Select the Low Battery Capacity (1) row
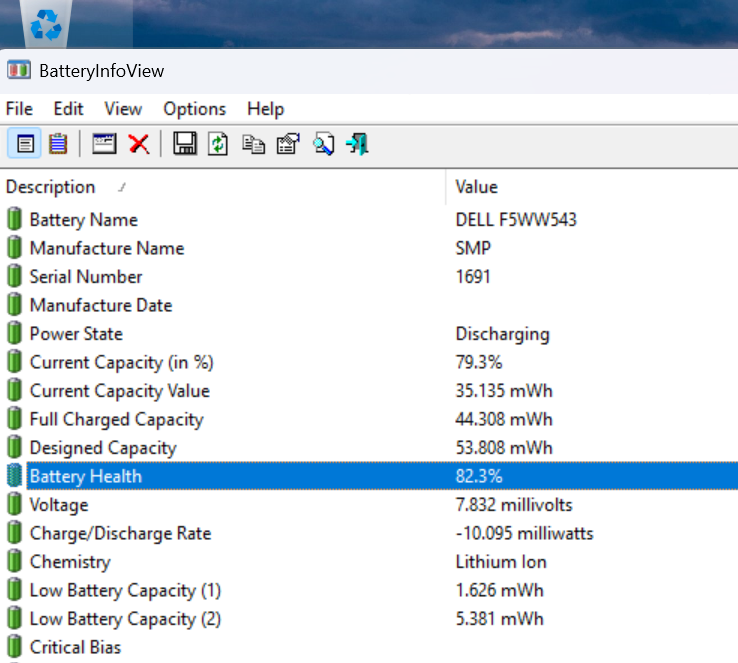This screenshot has height=663, width=738. [369, 590]
